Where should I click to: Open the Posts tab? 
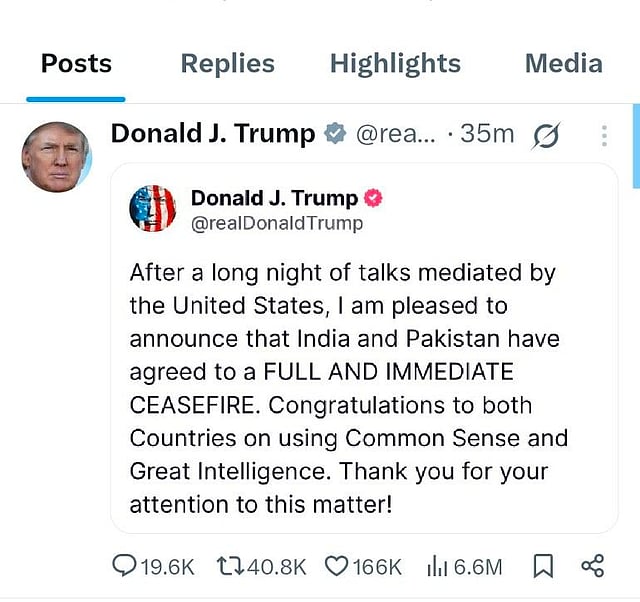(x=76, y=64)
